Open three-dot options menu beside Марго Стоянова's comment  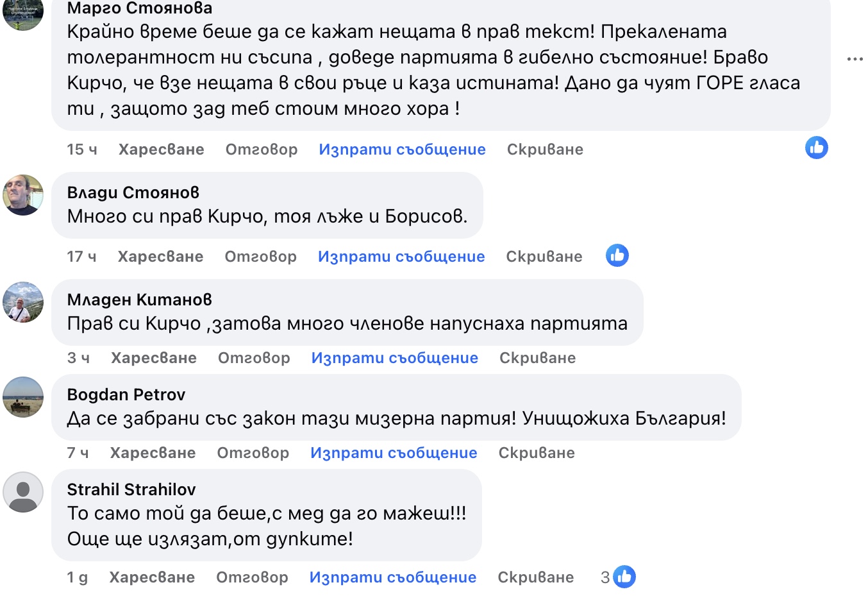click(855, 59)
